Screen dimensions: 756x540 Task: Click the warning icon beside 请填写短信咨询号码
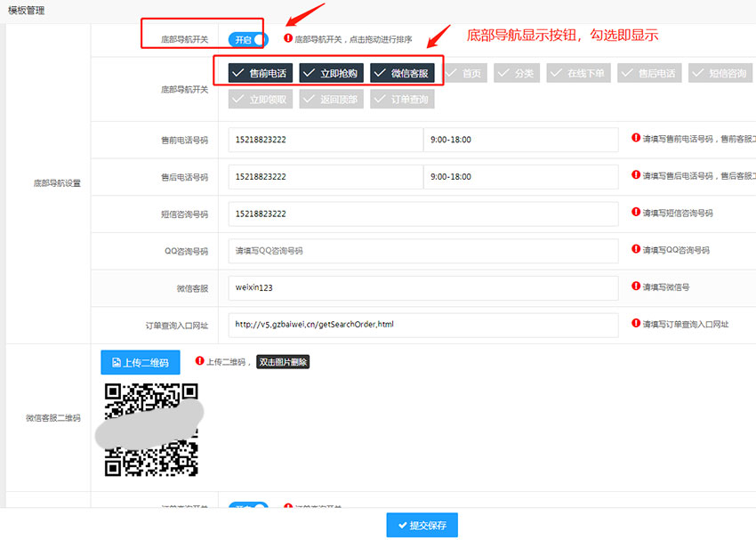tap(636, 212)
